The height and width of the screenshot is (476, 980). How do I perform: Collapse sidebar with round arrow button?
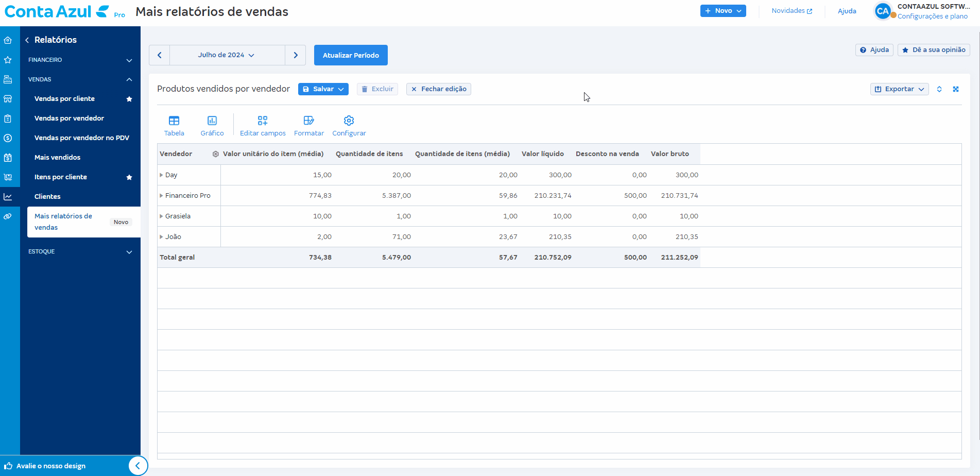(137, 466)
